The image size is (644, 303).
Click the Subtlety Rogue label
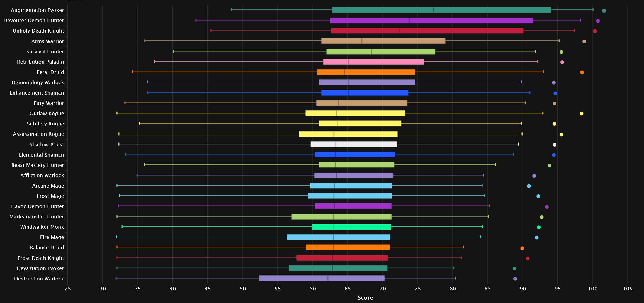[x=45, y=124]
